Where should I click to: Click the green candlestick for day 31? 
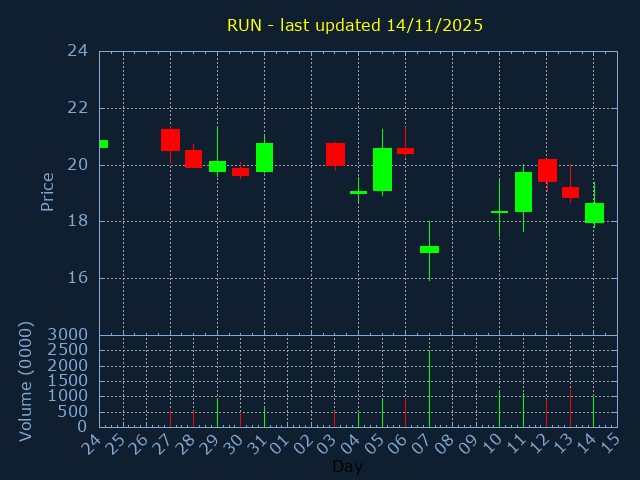(x=264, y=157)
